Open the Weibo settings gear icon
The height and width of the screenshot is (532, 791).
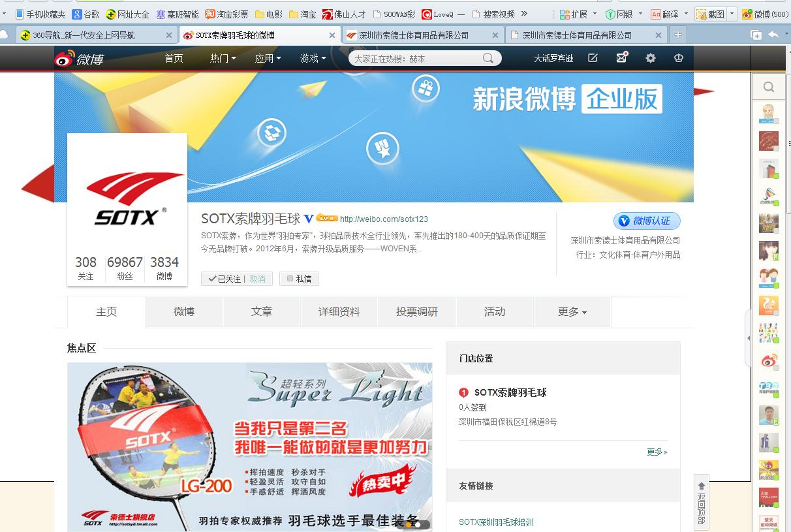click(x=651, y=58)
